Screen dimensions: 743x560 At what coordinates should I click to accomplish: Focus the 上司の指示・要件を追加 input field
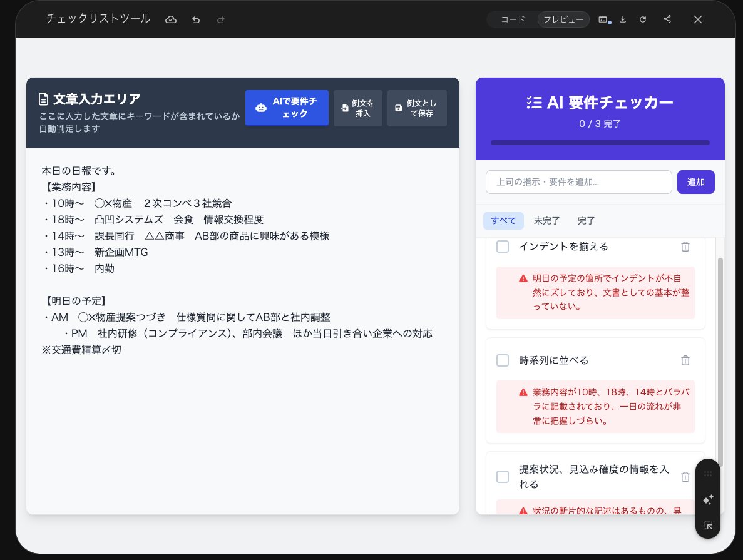[578, 182]
